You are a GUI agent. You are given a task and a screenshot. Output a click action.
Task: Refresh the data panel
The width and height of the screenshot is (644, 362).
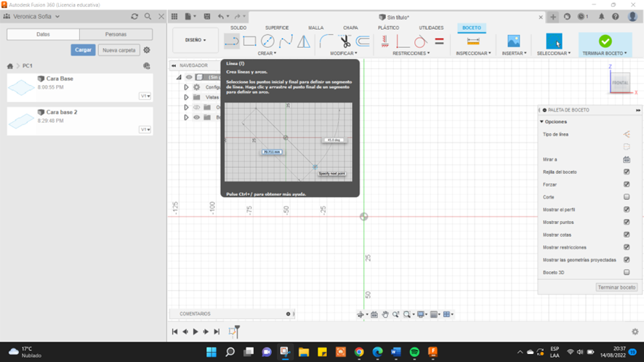pyautogui.click(x=134, y=17)
